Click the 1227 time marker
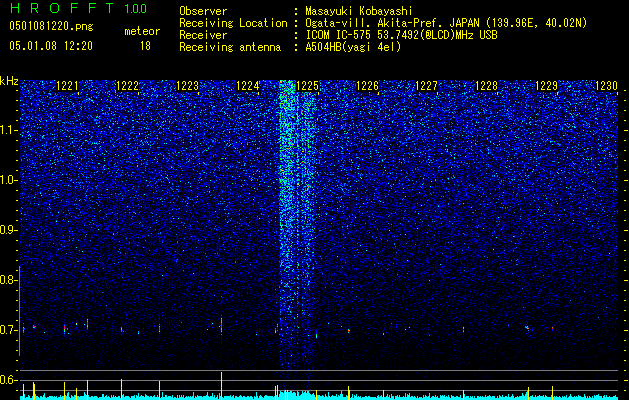This screenshot has height=400, width=629. pyautogui.click(x=426, y=86)
